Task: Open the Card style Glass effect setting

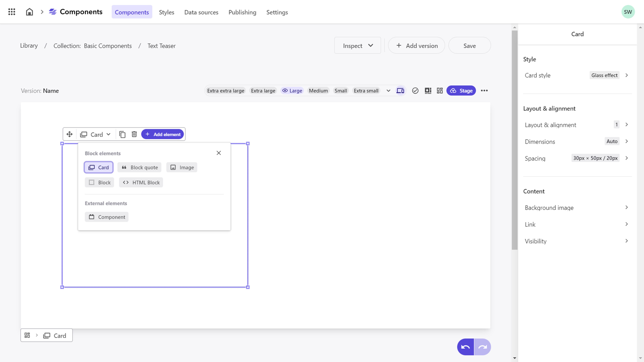Action: [x=604, y=75]
